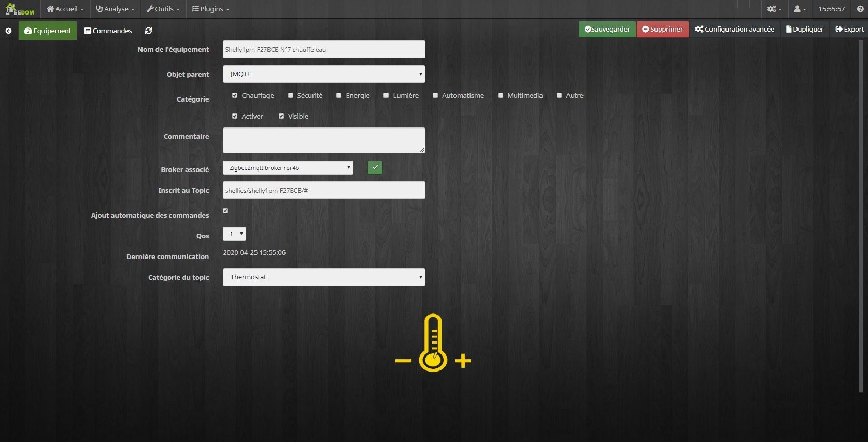This screenshot has height=442, width=868.
Task: Click the Nom de l'équipement field
Action: tap(324, 49)
